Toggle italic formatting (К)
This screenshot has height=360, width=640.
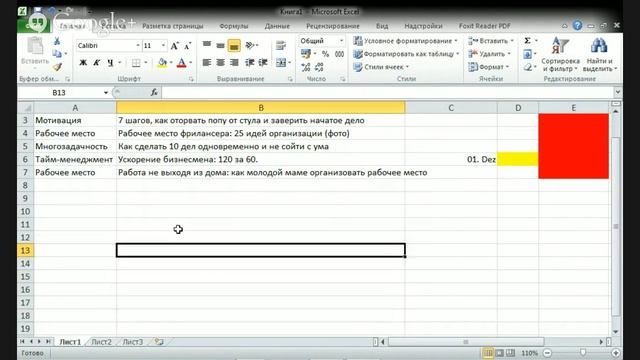coord(96,63)
